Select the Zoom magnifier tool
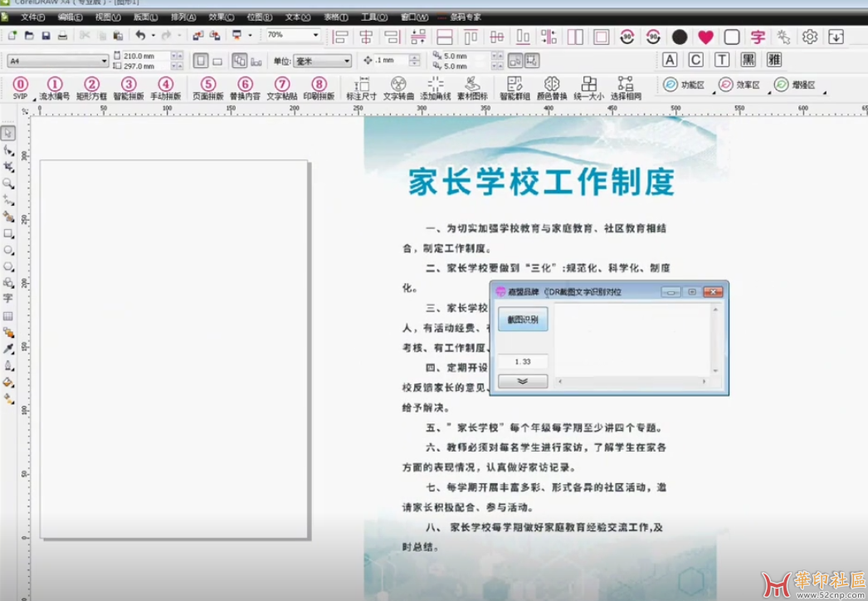This screenshot has height=601, width=868. pyautogui.click(x=8, y=183)
